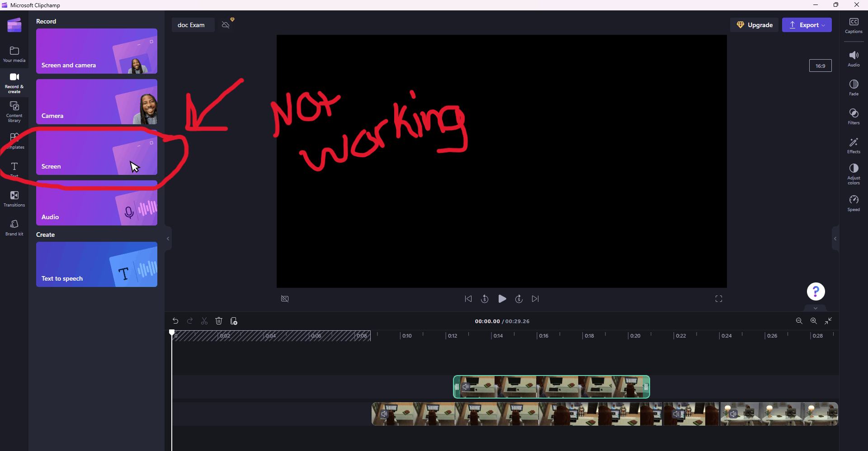Open the Transitions panel
The height and width of the screenshot is (451, 868).
pos(14,199)
